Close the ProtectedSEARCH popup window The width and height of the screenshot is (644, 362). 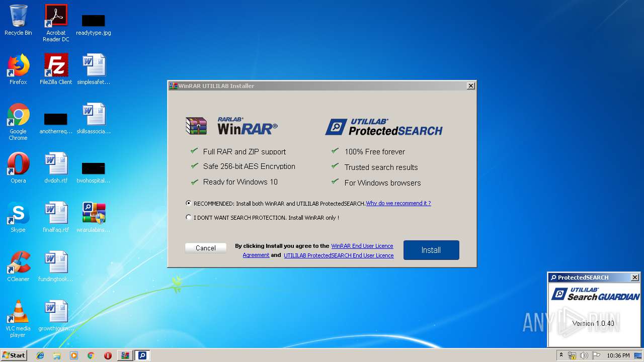pos(635,278)
